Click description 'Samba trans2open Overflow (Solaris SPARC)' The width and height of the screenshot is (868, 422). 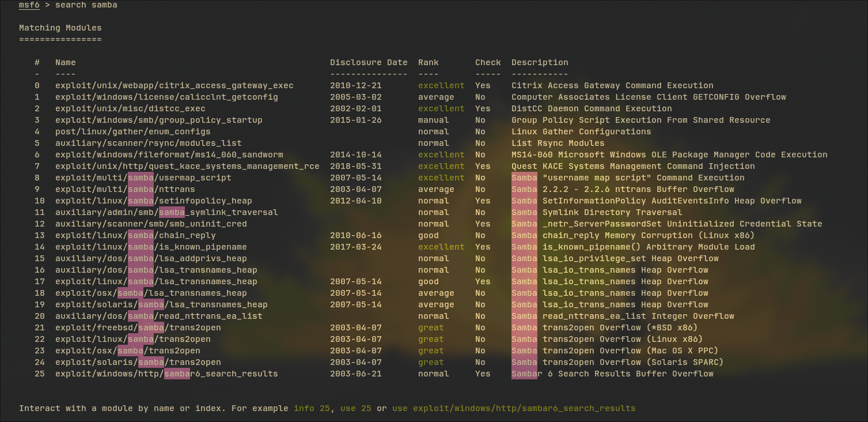point(617,362)
